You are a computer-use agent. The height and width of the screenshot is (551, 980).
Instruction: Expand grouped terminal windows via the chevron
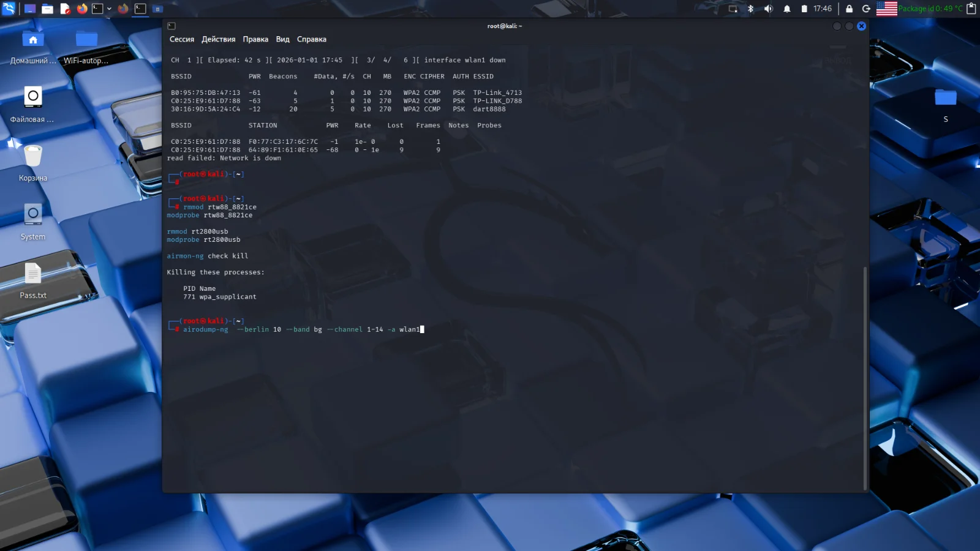tap(109, 9)
